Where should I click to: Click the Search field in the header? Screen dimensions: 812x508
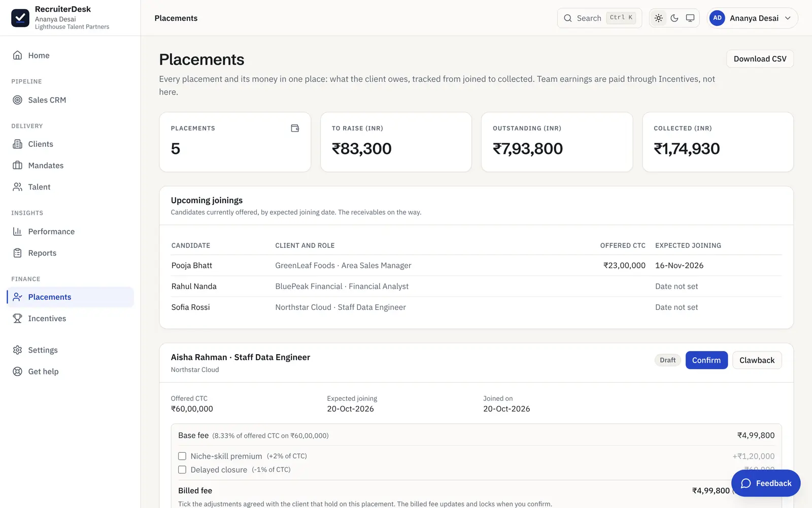pyautogui.click(x=599, y=18)
